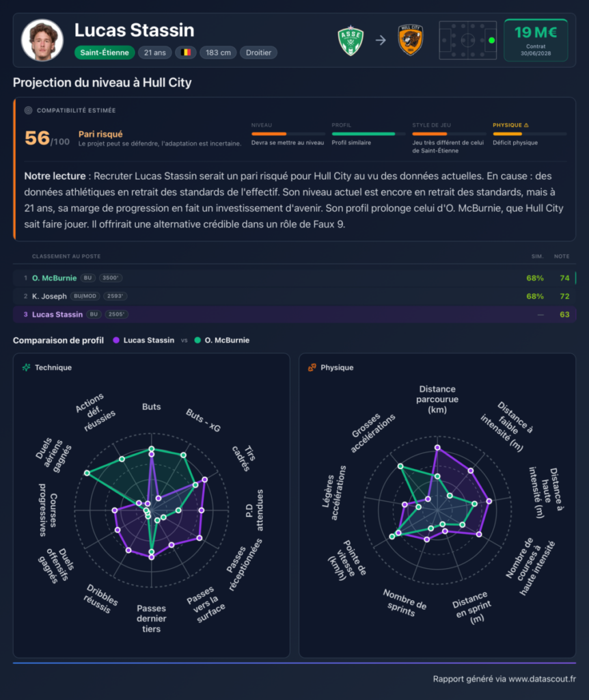Select the K. Joseph ranking row
Screen dimensions: 589x700
click(294, 296)
